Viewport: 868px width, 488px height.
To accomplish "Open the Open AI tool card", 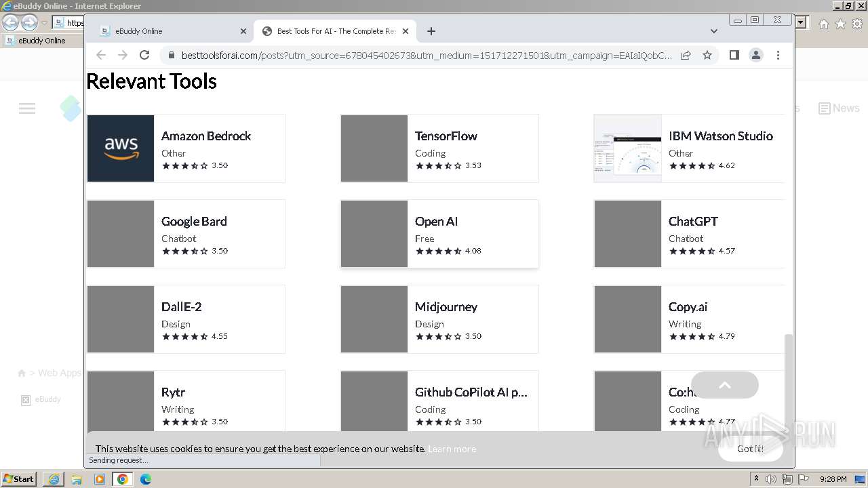I will (439, 234).
